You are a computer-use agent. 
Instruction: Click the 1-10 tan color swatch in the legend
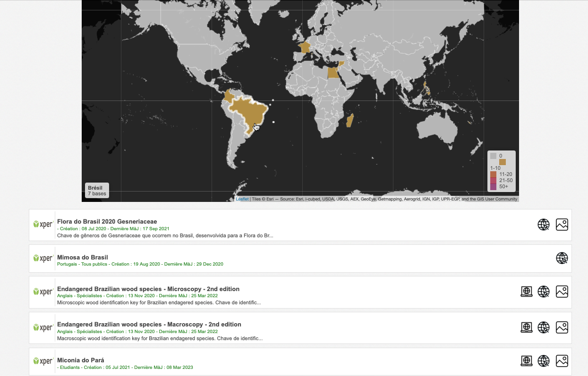coord(502,162)
